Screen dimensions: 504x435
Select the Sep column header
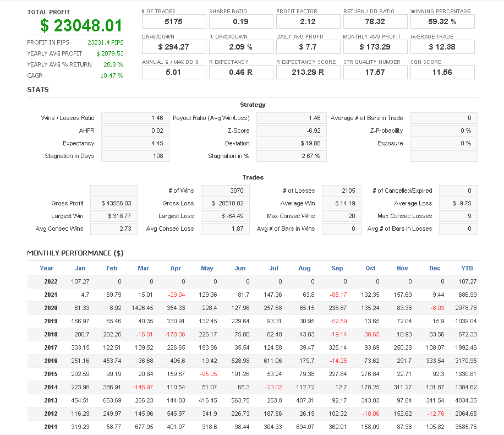[x=337, y=268]
